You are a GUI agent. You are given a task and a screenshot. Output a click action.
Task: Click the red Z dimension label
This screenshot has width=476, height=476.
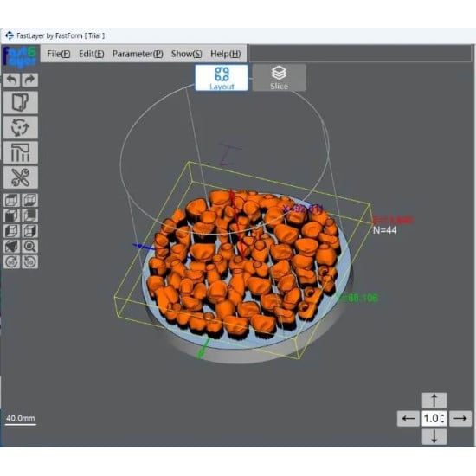[x=393, y=220]
